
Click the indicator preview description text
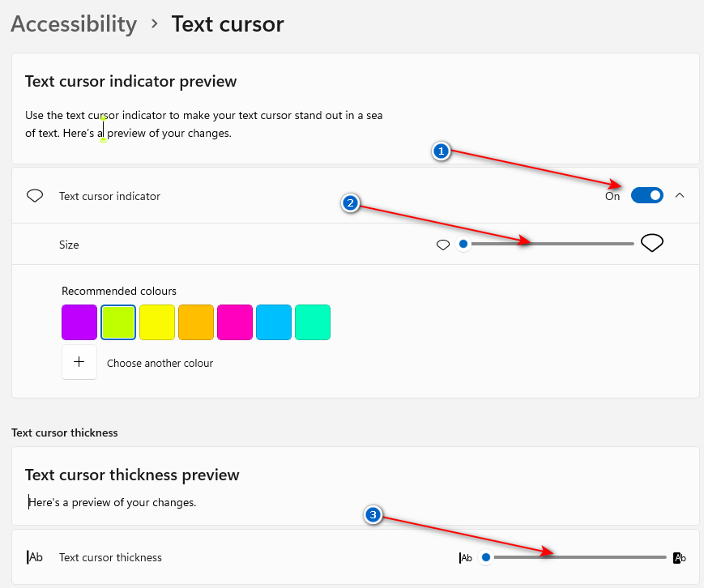204,125
